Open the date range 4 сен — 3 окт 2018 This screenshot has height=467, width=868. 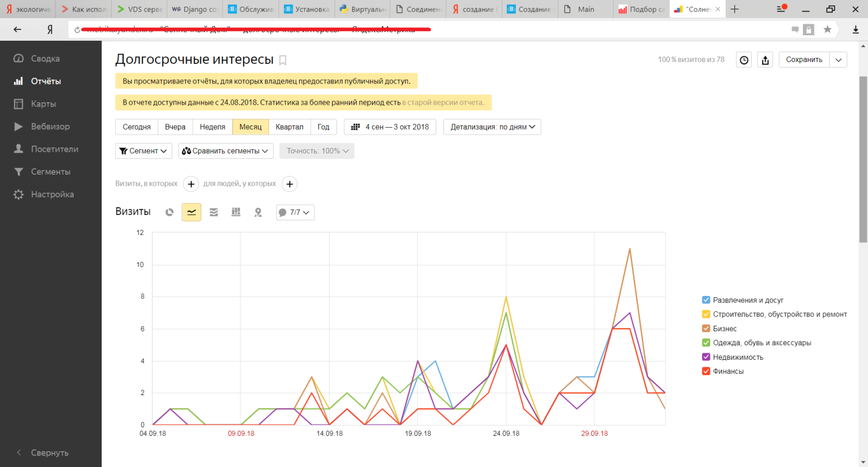390,127
